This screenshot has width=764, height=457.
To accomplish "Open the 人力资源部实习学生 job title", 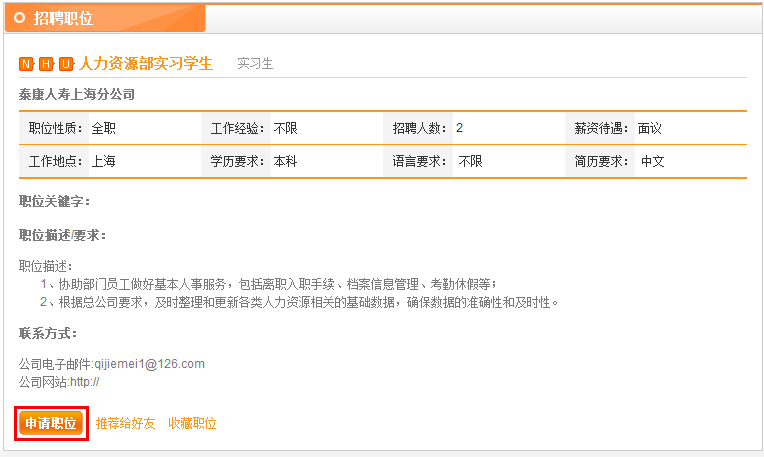I will point(146,63).
